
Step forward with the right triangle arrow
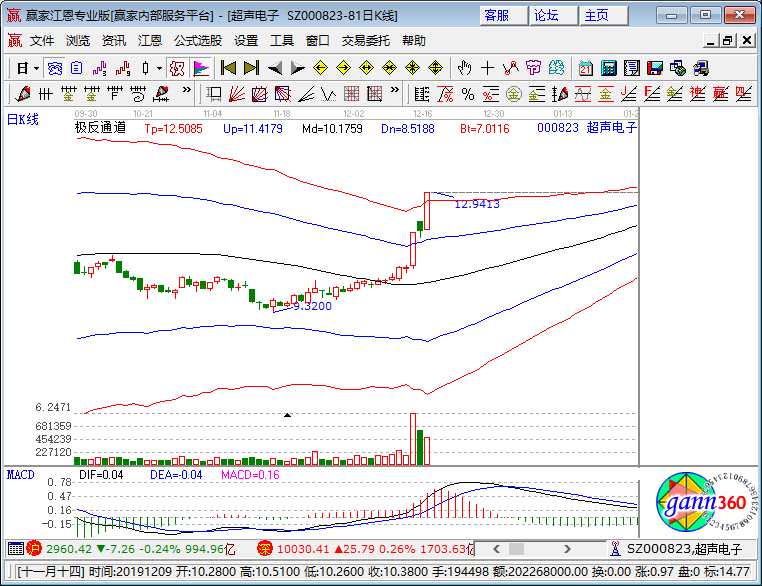pyautogui.click(x=297, y=68)
